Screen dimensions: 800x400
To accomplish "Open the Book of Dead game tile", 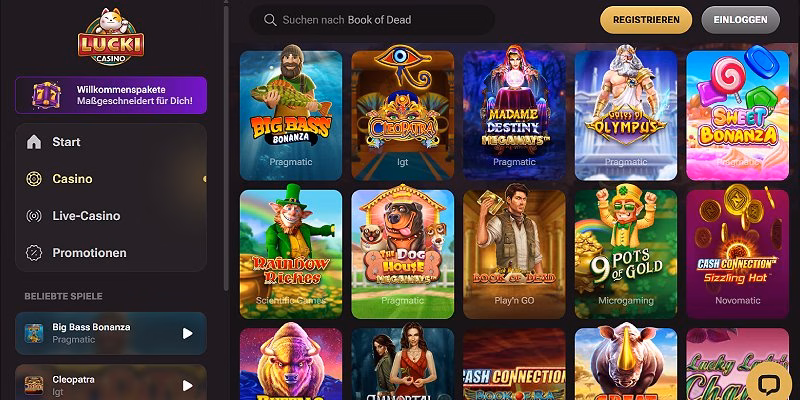I will [514, 254].
